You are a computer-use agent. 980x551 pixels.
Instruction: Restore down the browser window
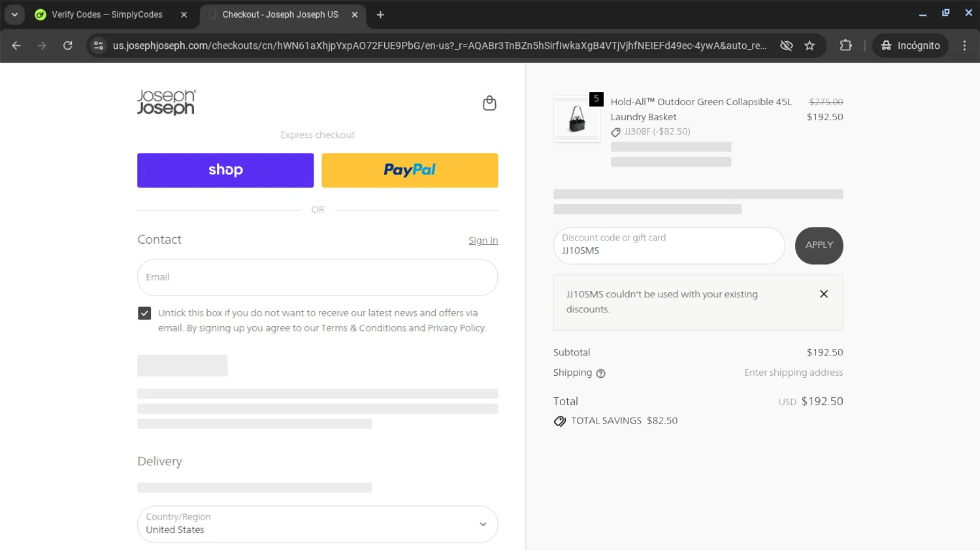[945, 13]
